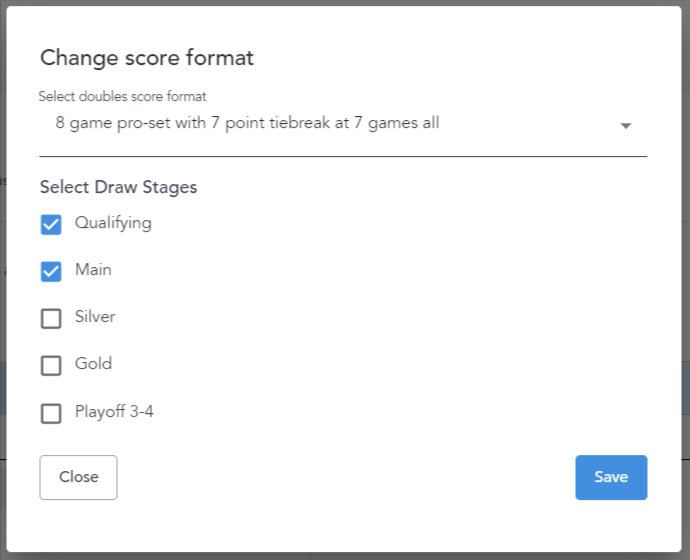This screenshot has height=560, width=690.
Task: Click the 'Main' label text
Action: pyautogui.click(x=93, y=270)
